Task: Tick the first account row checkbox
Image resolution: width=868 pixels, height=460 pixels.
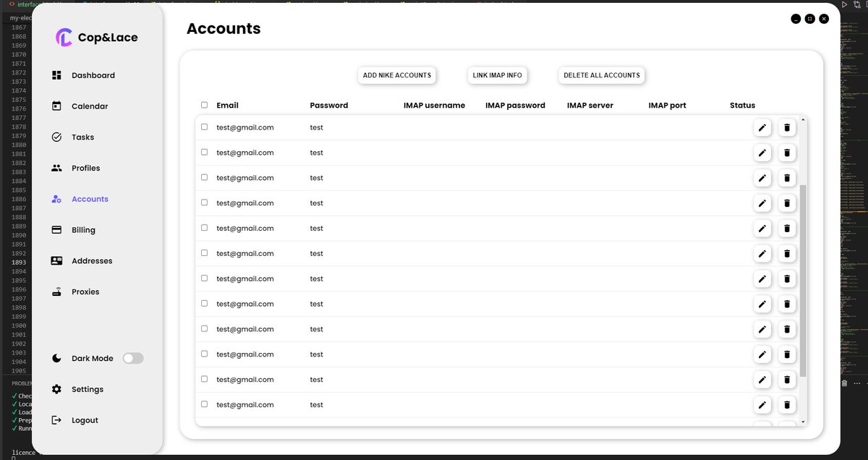Action: click(204, 127)
